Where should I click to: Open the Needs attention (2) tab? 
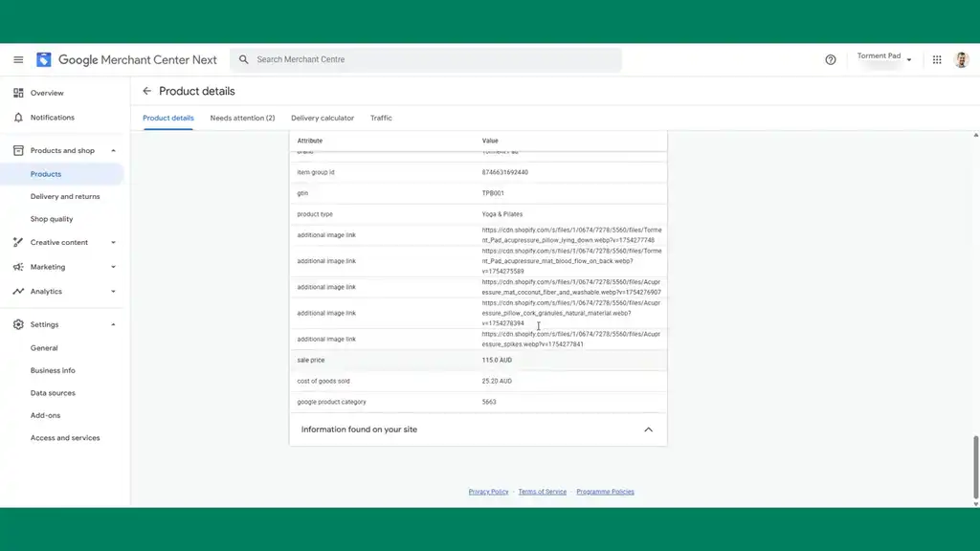coord(242,118)
